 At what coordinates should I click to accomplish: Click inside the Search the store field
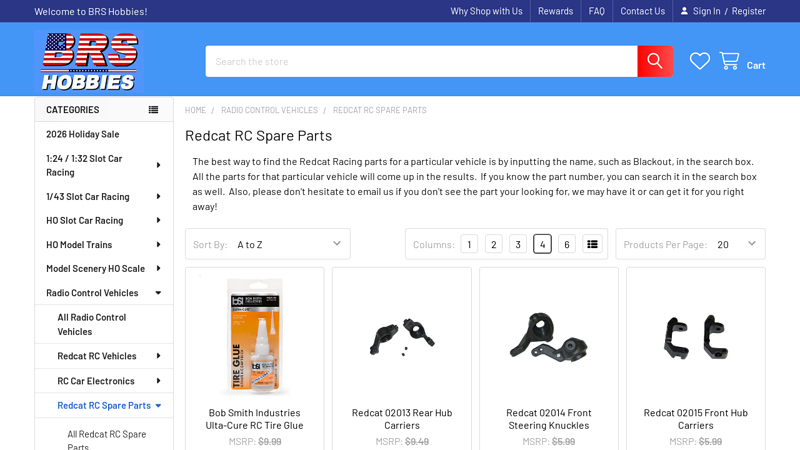click(x=421, y=61)
